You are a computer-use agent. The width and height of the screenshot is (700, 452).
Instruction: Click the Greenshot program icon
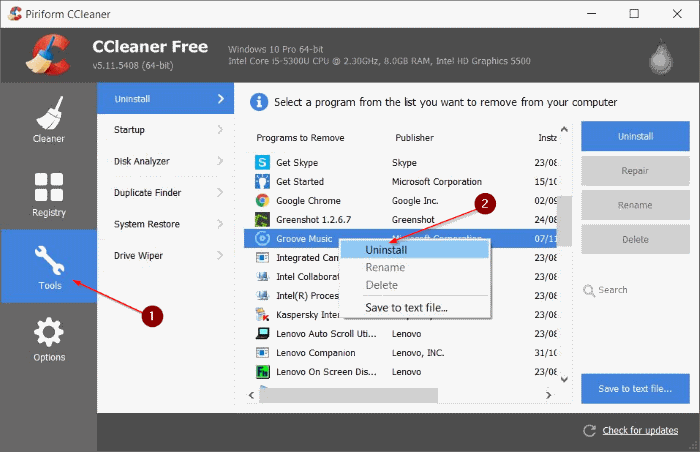click(x=262, y=219)
